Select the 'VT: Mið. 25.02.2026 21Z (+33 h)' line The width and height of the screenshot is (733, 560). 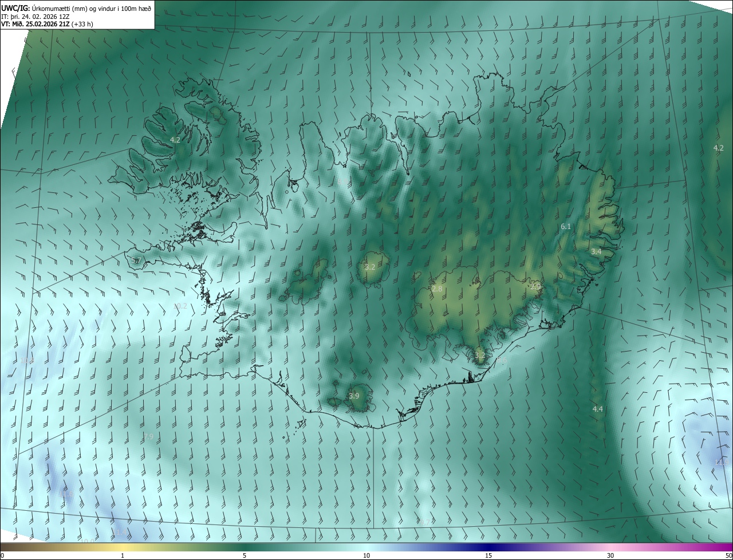tap(47, 24)
